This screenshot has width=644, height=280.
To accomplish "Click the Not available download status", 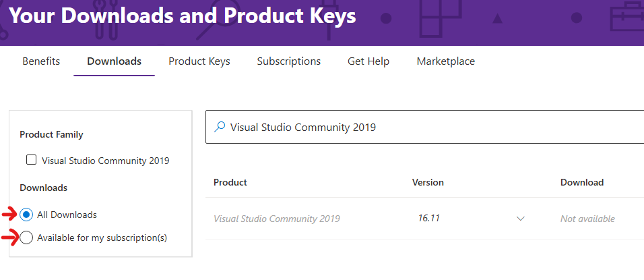I will click(x=587, y=219).
